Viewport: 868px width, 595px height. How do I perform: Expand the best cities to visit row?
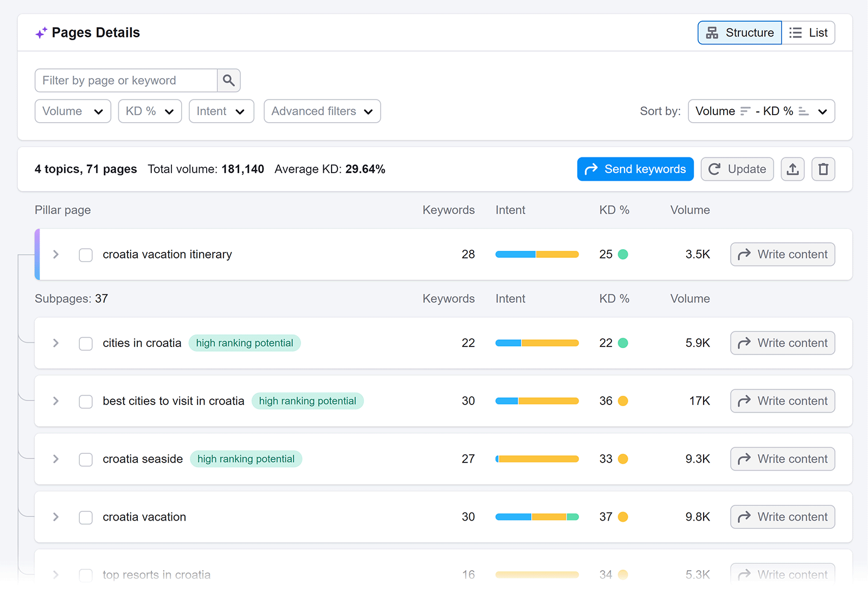[55, 401]
